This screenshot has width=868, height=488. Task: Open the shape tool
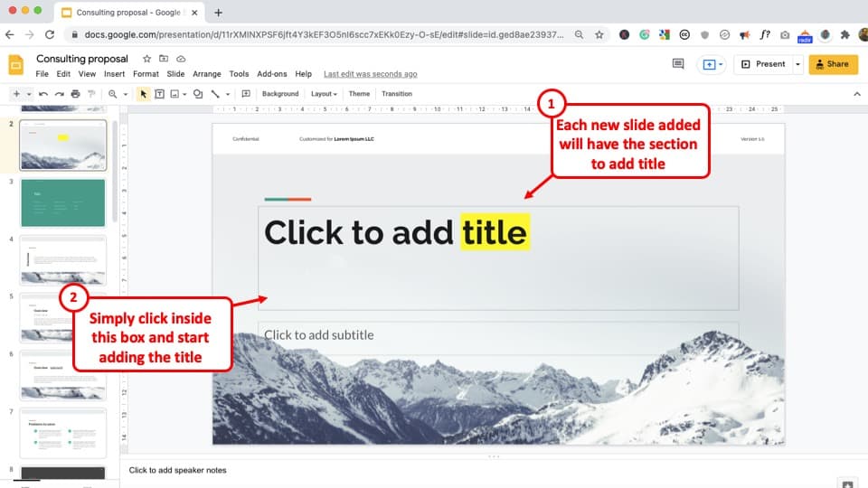[198, 94]
